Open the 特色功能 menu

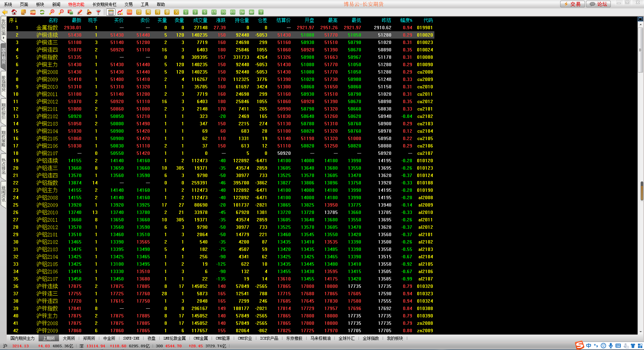76,4
